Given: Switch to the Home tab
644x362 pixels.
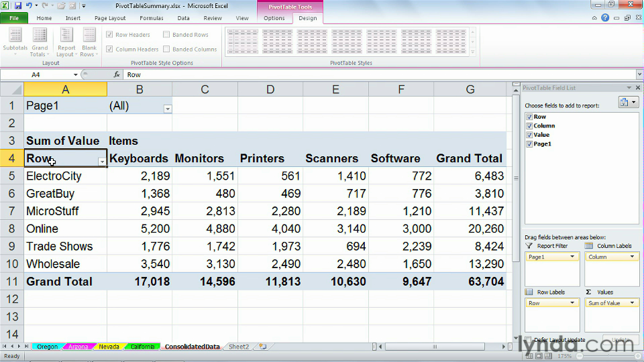Looking at the screenshot, I should [x=44, y=18].
